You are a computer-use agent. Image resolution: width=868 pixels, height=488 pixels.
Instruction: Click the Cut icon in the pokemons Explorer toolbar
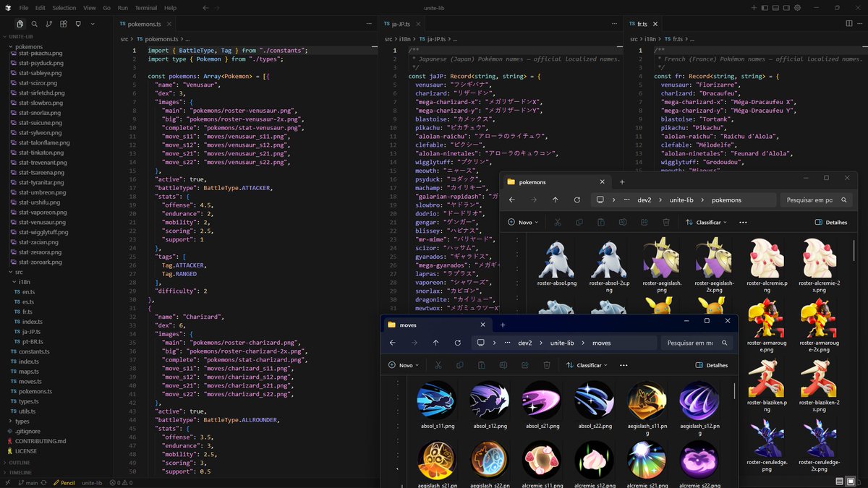point(558,222)
